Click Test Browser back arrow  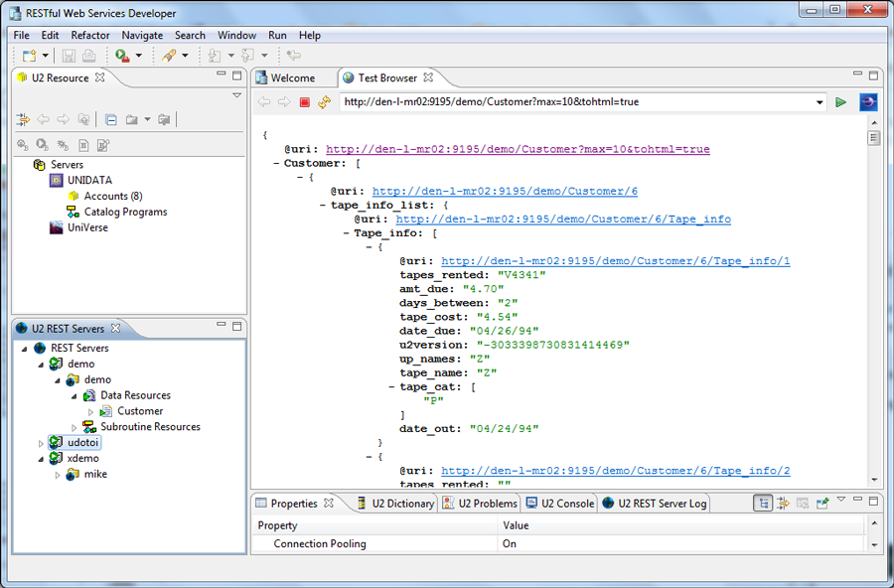pyautogui.click(x=264, y=102)
